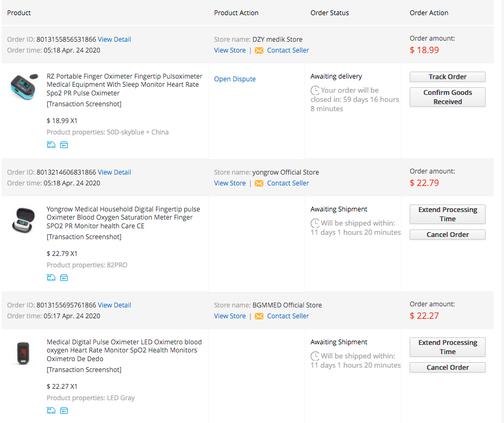Click the return policy icon under RZ Oximeter
This screenshot has height=423, width=504.
(x=64, y=145)
